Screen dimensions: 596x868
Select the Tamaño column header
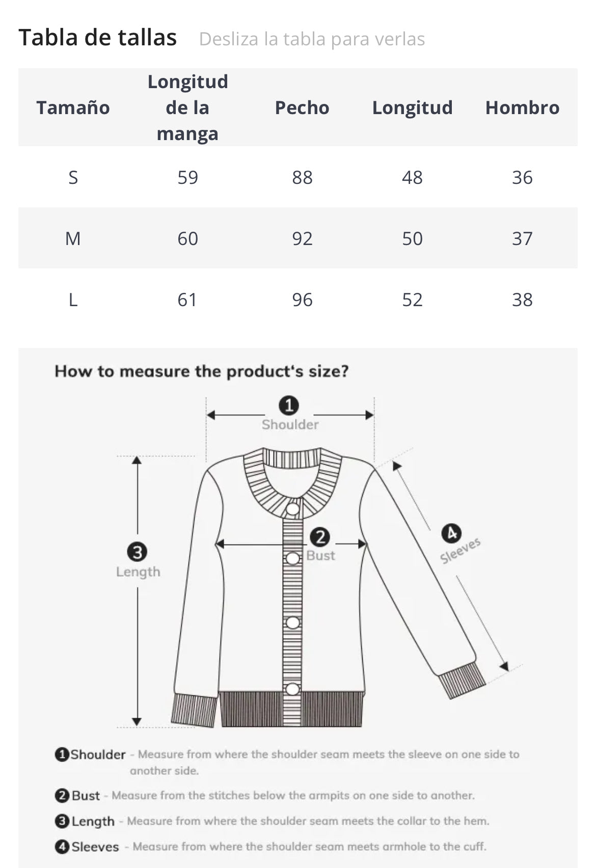(73, 107)
